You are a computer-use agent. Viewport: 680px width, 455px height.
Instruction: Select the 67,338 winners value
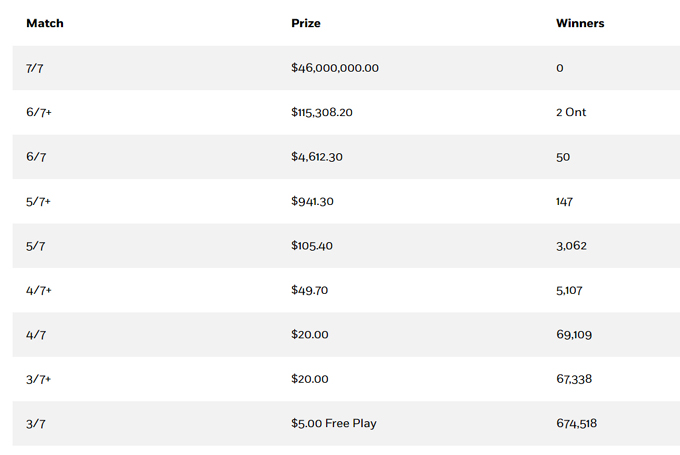pos(574,379)
